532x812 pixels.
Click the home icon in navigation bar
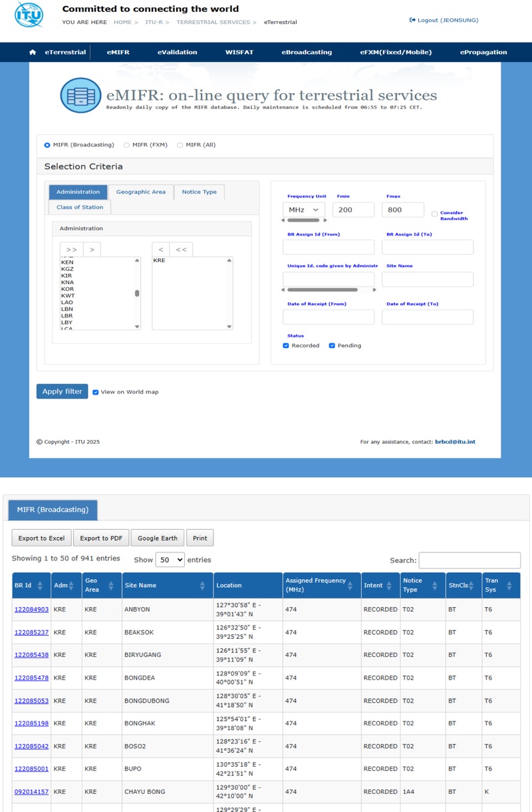pos(33,53)
